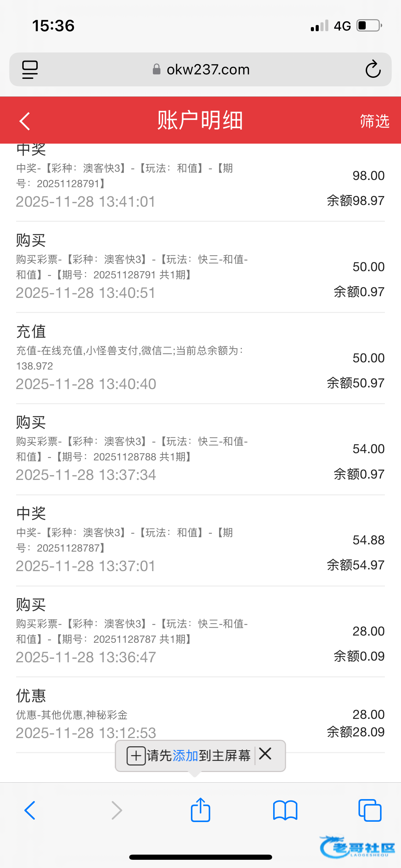Tap the blue 添加 link in tooltip

click(x=185, y=756)
